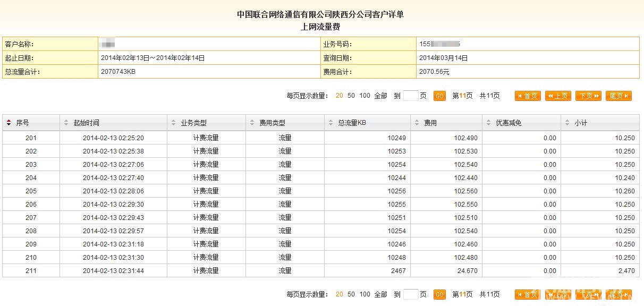The height and width of the screenshot is (306, 644).
Task: Show 20 rows per page in bottom pager
Action: click(x=340, y=294)
